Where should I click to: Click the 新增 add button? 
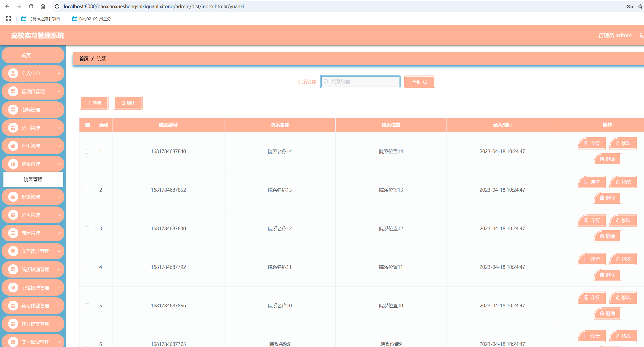(x=94, y=103)
